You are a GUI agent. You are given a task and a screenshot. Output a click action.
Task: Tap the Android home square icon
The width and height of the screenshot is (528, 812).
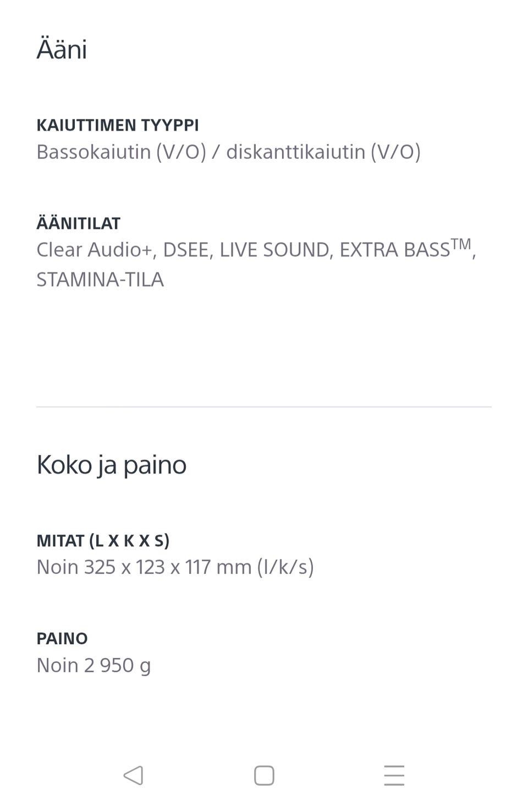click(x=264, y=775)
